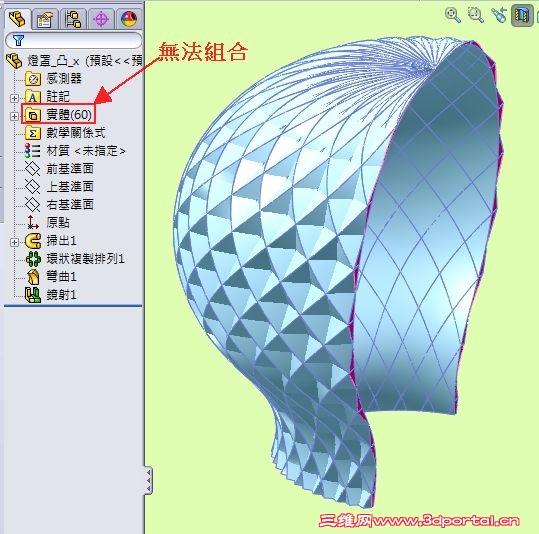Select the 上基準面 top plane
This screenshot has width=539, height=534.
point(70,186)
